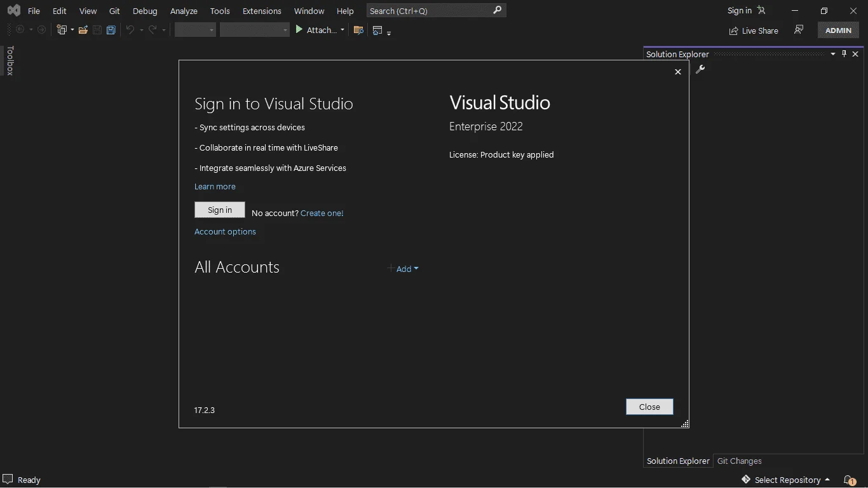Screen dimensions: 868x488
Task: Open the Debug menu
Action: pos(145,11)
